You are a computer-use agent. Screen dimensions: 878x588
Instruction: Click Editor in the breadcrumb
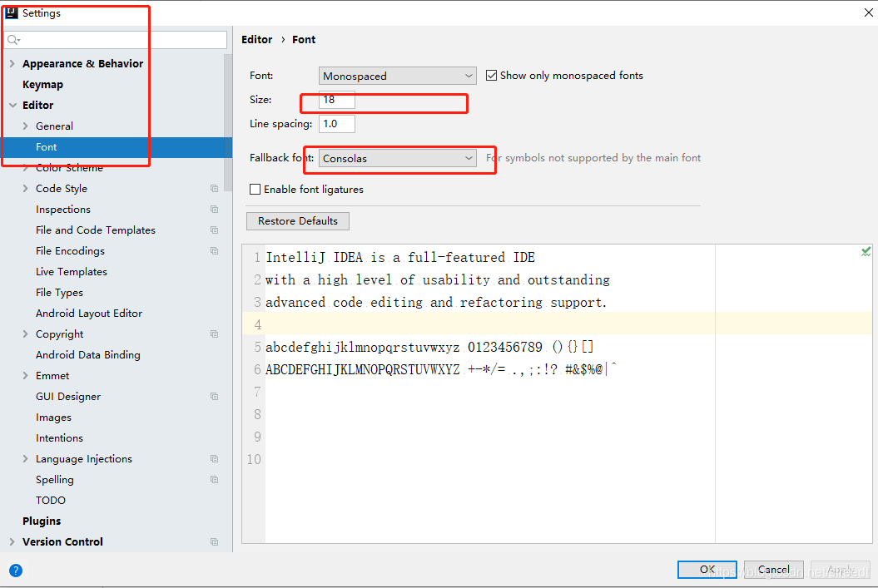coord(256,40)
